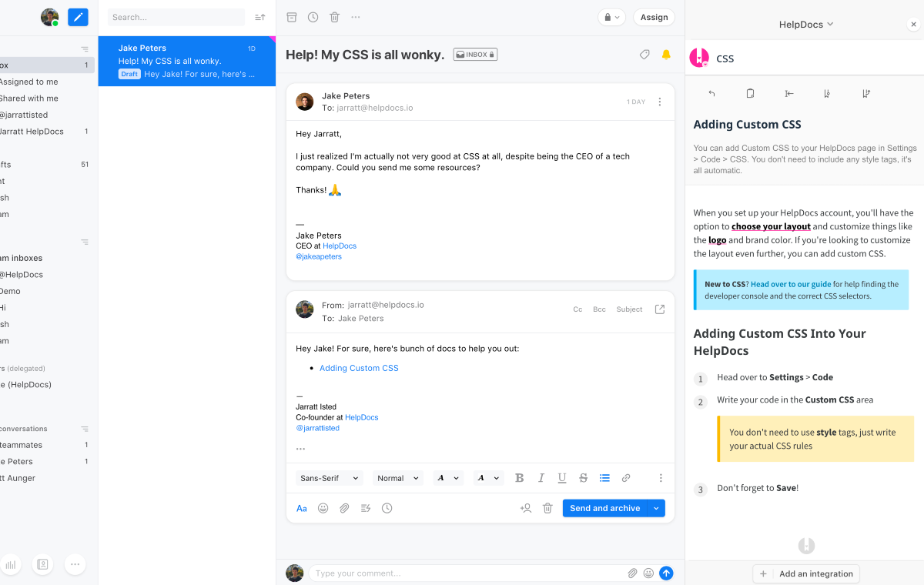Attach a file to the comment
The width and height of the screenshot is (924, 585).
[x=632, y=573]
